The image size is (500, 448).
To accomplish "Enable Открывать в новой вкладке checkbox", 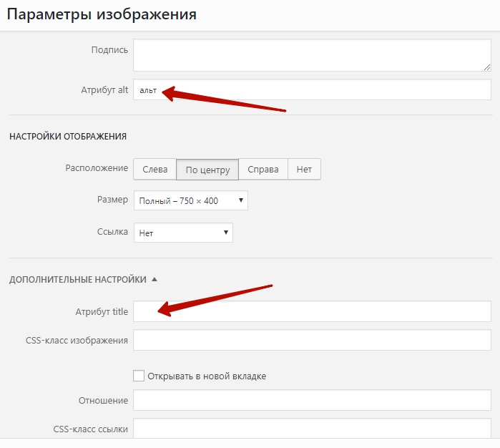I will pyautogui.click(x=139, y=376).
